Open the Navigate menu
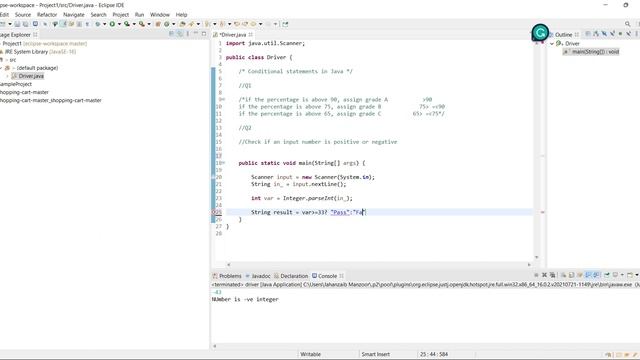Image resolution: width=640 pixels, height=360 pixels. pyautogui.click(x=73, y=14)
